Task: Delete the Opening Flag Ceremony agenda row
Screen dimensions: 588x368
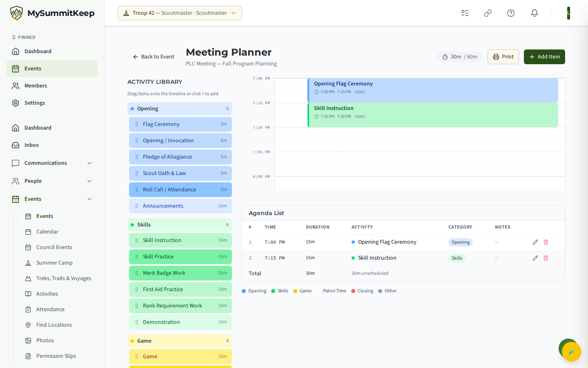Action: point(546,242)
